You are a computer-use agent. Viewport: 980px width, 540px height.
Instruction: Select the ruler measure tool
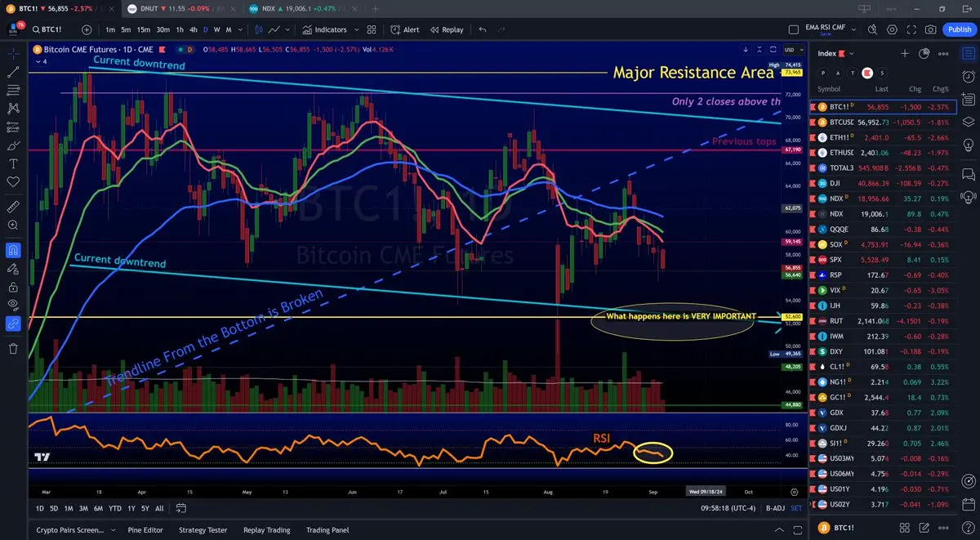(13, 207)
